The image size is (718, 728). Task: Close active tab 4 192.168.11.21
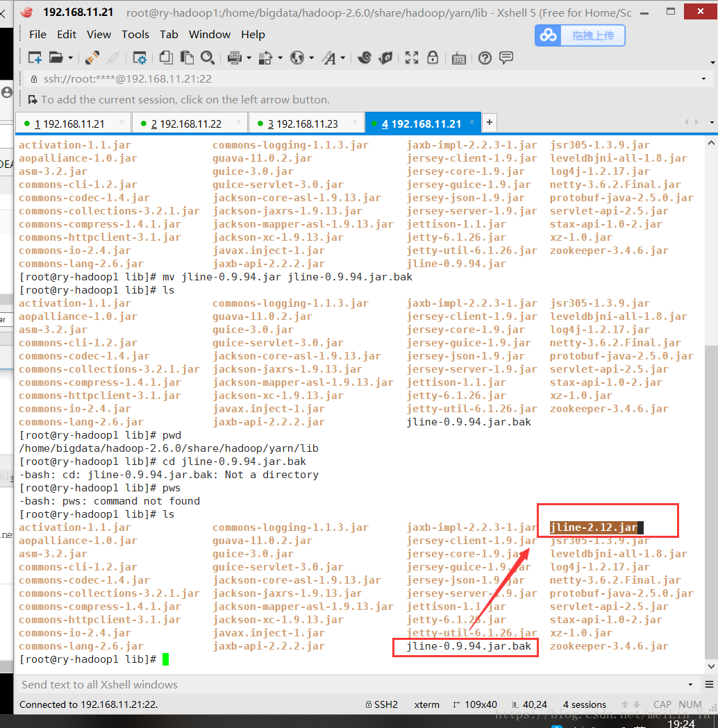471,122
